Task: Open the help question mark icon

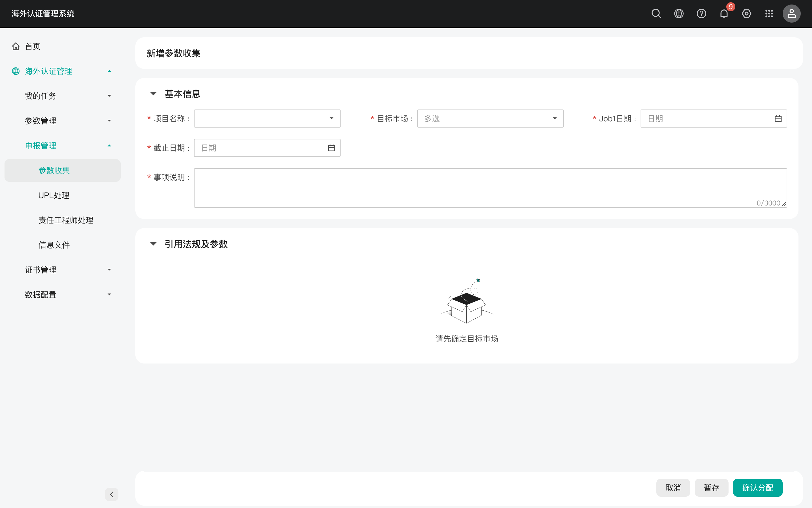Action: [701, 14]
